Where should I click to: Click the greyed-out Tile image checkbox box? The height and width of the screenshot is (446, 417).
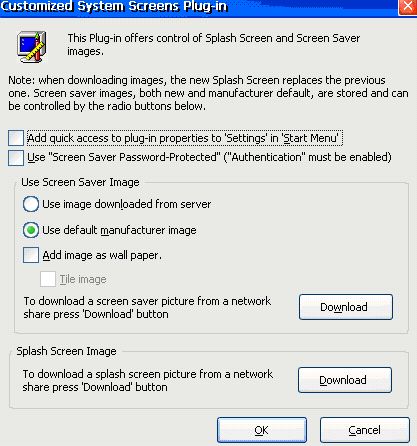coord(48,279)
